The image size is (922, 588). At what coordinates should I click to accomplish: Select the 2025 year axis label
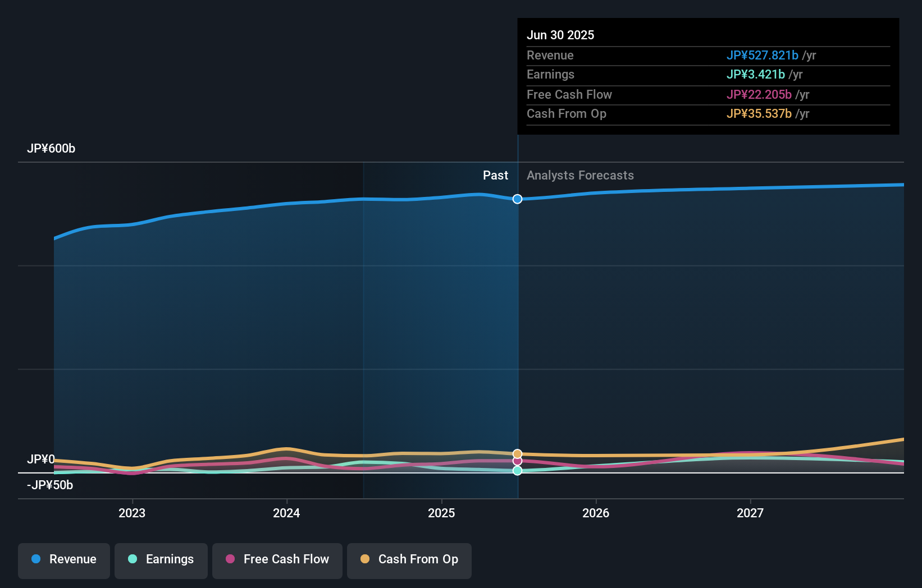tap(442, 513)
